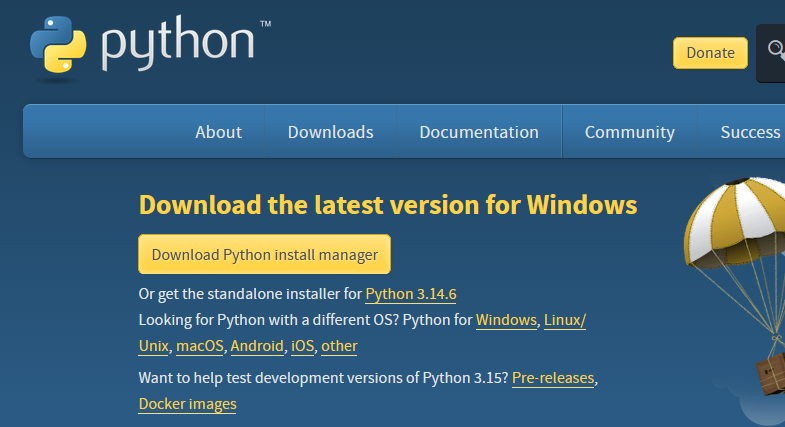
Task: Click Download Python install manager button
Action: pos(264,254)
